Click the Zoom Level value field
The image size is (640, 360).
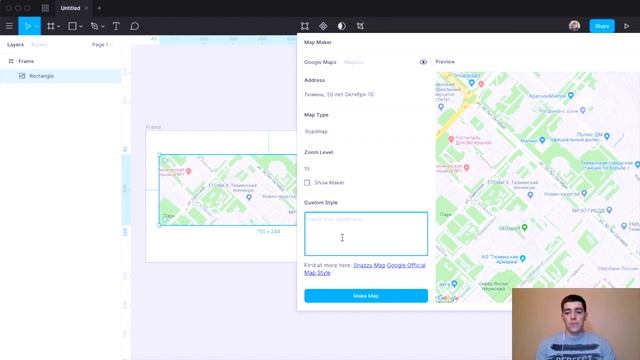366,169
